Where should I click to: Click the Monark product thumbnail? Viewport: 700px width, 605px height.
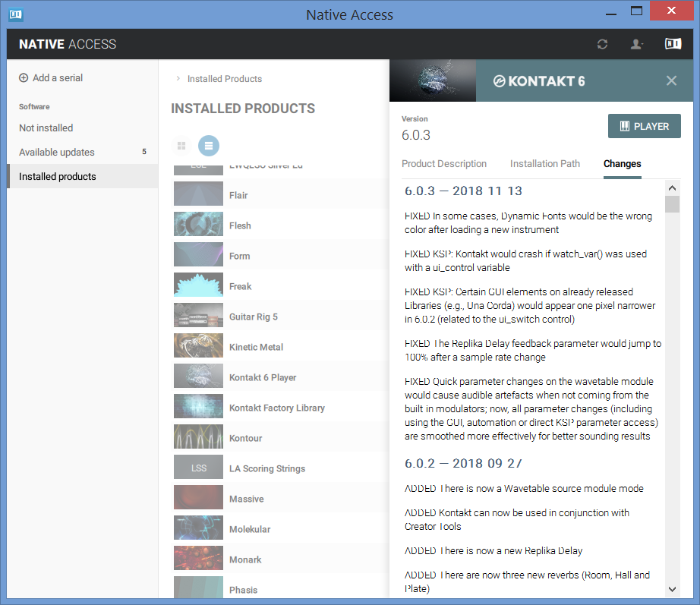(x=198, y=558)
